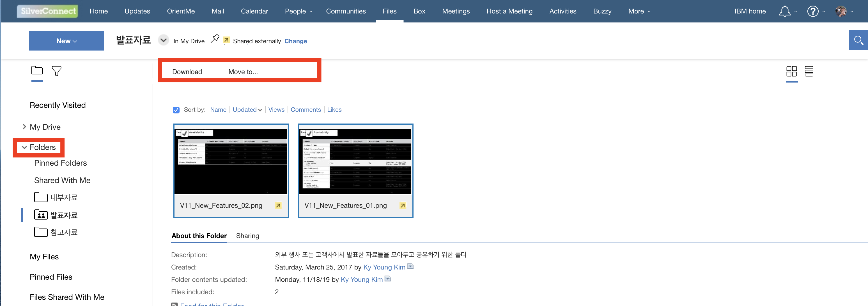Open the help question mark icon

click(x=812, y=11)
